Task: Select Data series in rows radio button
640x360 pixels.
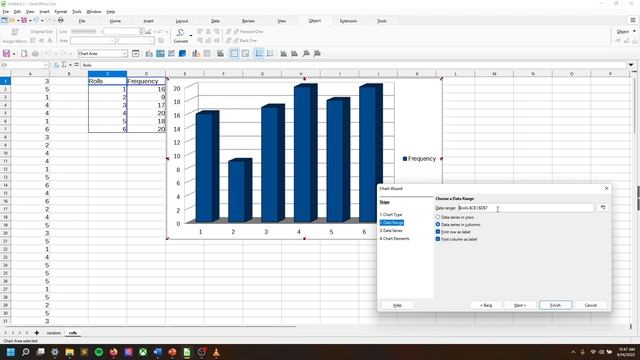Action: click(438, 217)
